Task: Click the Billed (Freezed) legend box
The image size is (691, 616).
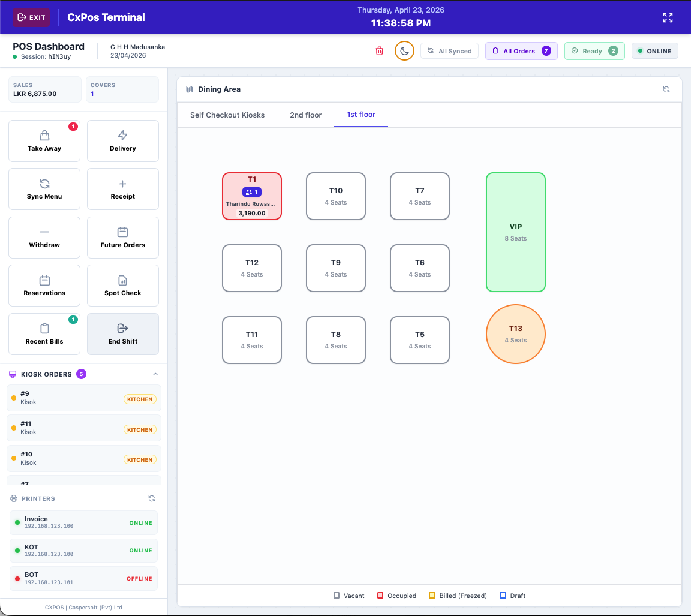Action: click(x=432, y=595)
